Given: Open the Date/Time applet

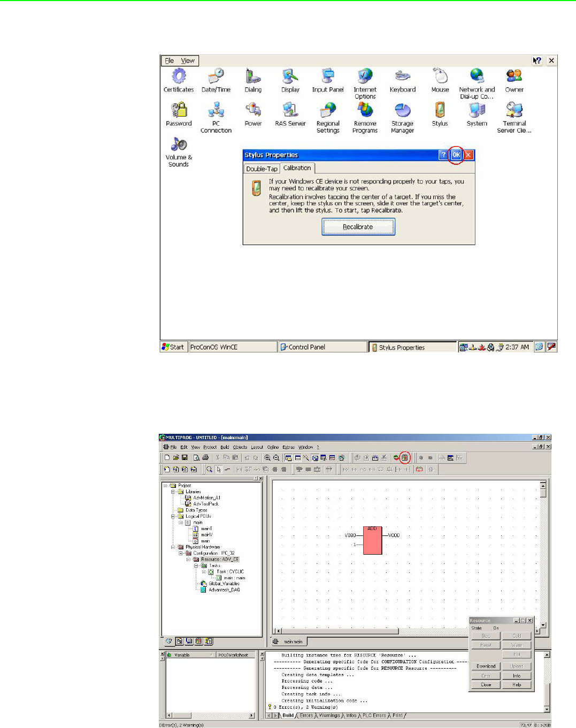Looking at the screenshot, I should tap(216, 81).
